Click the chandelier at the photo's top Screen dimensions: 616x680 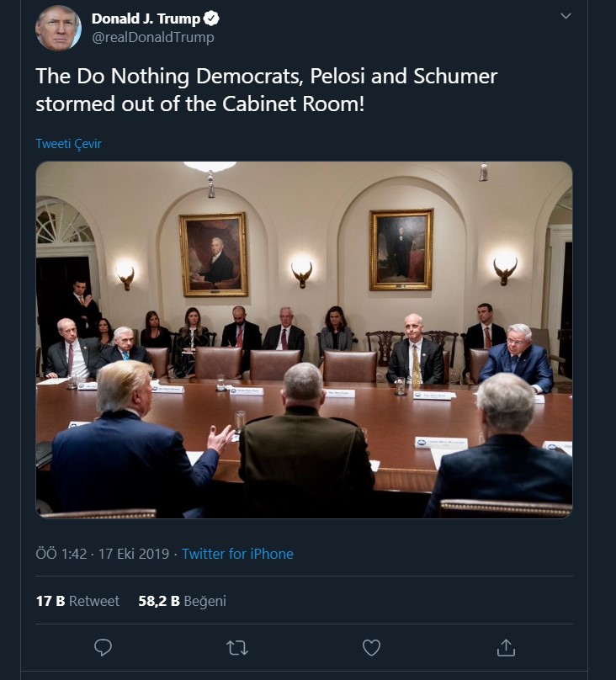[210, 167]
